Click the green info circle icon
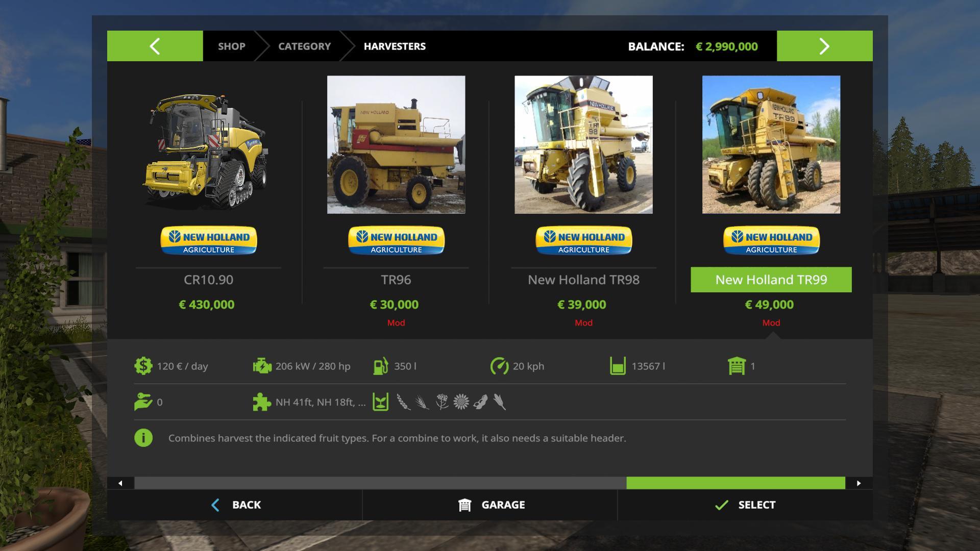The height and width of the screenshot is (551, 980). coord(143,438)
